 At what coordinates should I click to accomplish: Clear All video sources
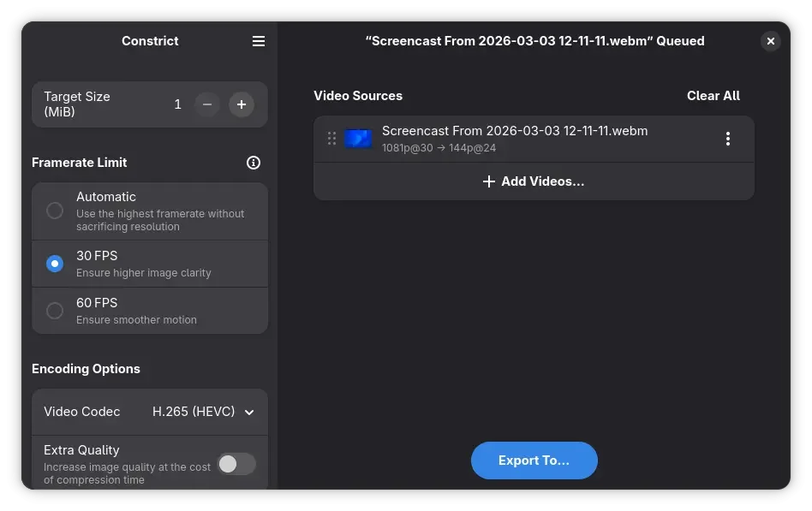(x=713, y=96)
